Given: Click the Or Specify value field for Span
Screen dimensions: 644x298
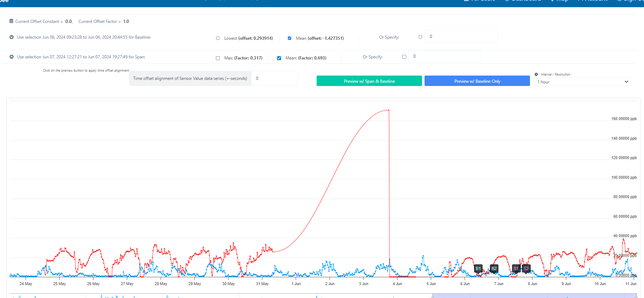Looking at the screenshot, I should pyautogui.click(x=445, y=56).
